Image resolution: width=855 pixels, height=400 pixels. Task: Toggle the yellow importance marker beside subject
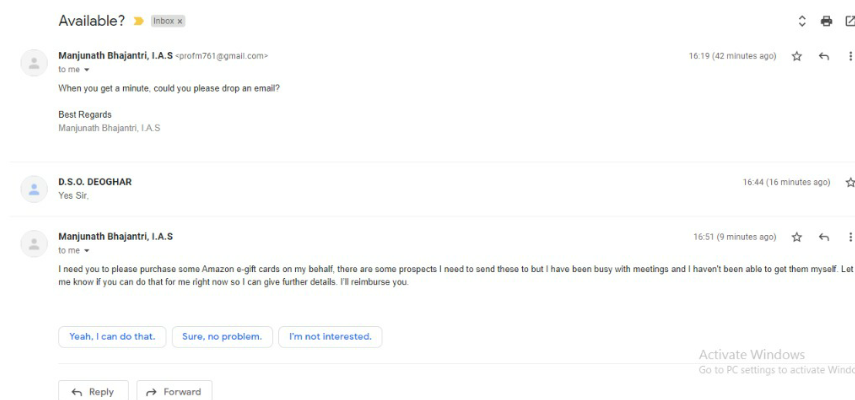(x=139, y=21)
